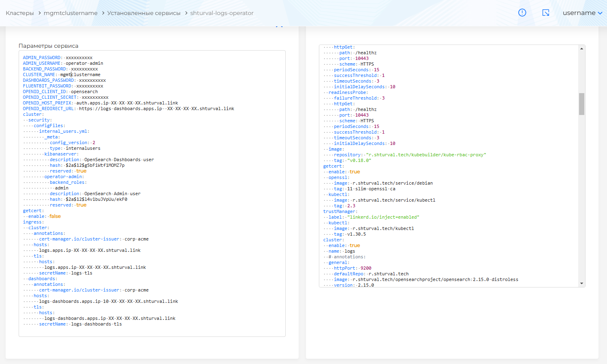The image size is (607, 364).
Task: Click the OPENID_HOST_PREFIX line
Action: pos(100,103)
